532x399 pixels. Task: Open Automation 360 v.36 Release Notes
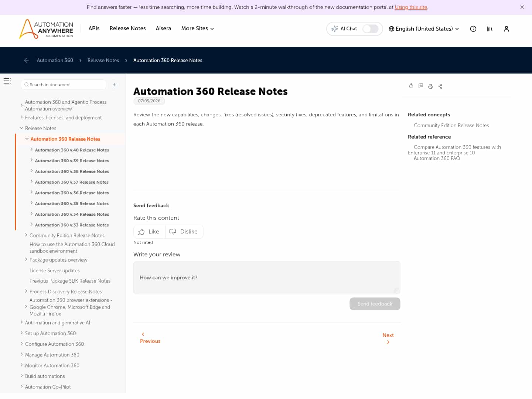pyautogui.click(x=72, y=193)
